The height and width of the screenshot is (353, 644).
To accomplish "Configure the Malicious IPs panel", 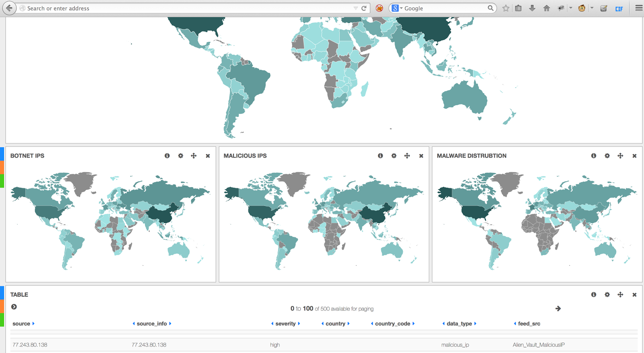I will coord(394,156).
